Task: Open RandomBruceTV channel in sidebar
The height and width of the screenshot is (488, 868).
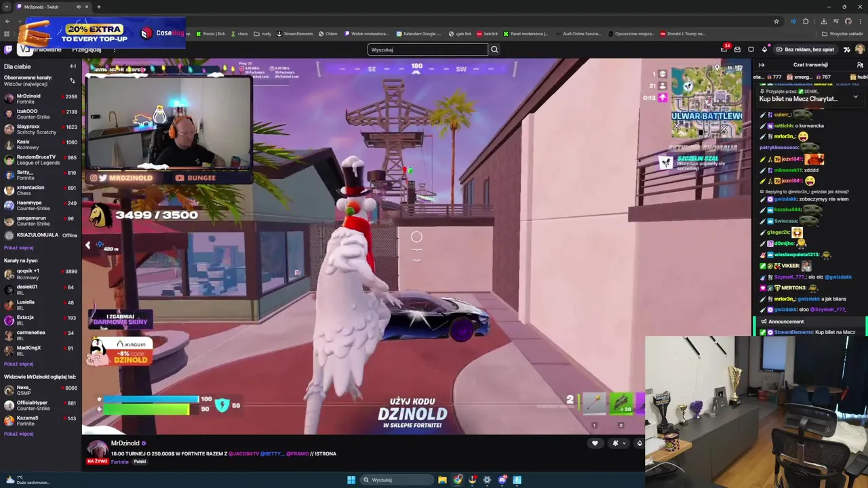Action: click(40, 160)
